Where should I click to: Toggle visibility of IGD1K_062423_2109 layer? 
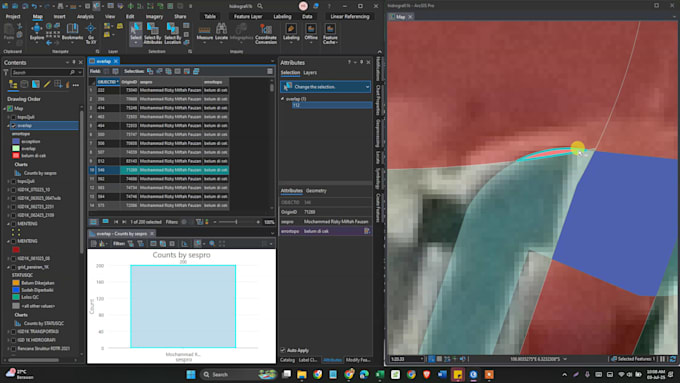point(13,215)
